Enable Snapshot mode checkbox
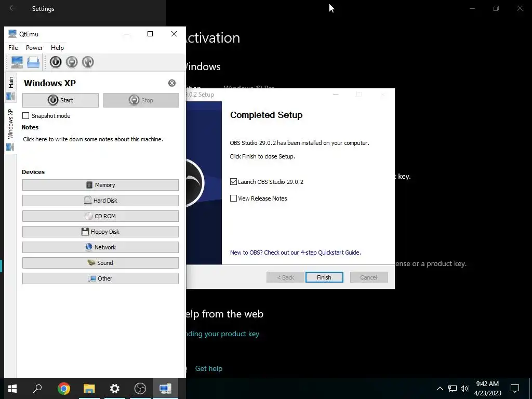Screen dimensions: 532x399 [x=26, y=116]
